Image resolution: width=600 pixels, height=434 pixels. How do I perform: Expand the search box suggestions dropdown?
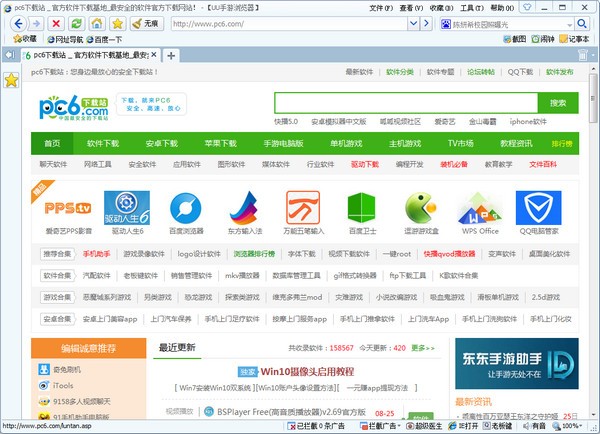coord(569,25)
